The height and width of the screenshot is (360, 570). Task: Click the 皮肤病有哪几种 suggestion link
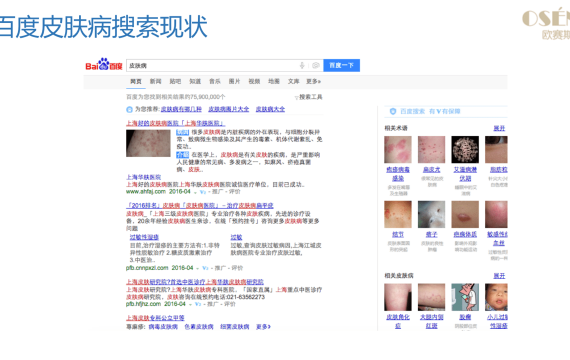(x=181, y=109)
